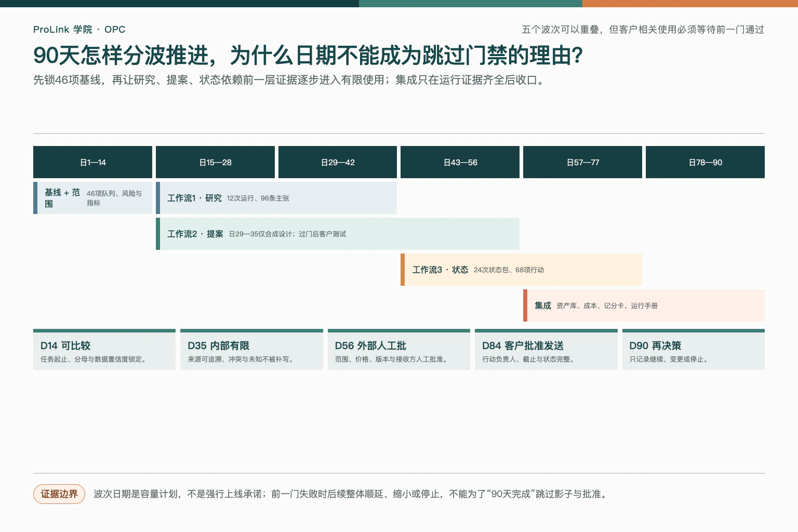Open the D84 客户批准发送 gate card
This screenshot has height=532, width=798.
click(x=546, y=350)
